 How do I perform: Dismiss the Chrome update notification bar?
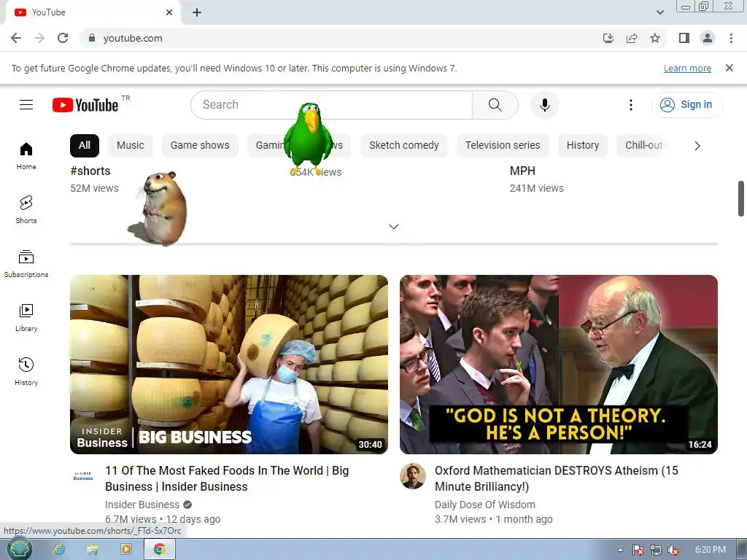729,68
